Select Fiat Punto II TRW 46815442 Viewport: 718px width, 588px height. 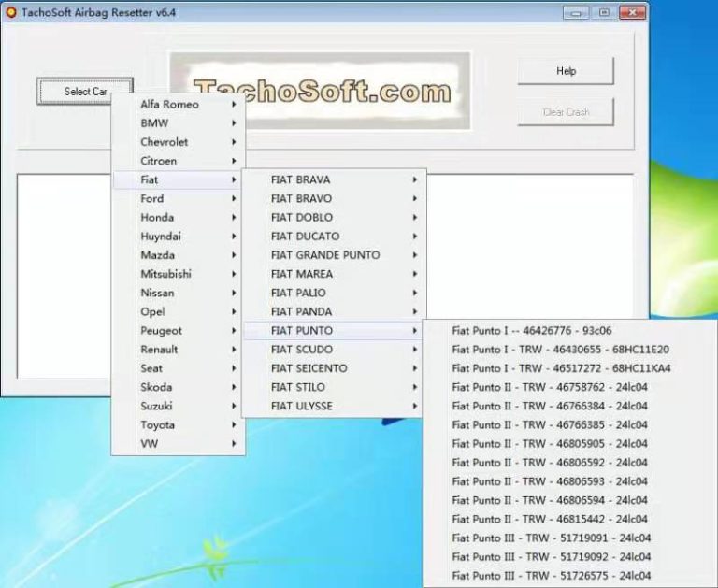point(549,519)
